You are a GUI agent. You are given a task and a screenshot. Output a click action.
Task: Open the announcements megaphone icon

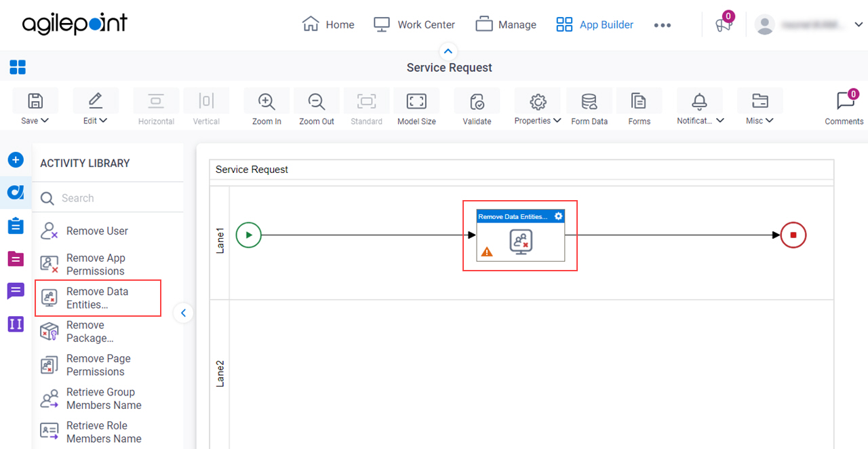tap(724, 25)
